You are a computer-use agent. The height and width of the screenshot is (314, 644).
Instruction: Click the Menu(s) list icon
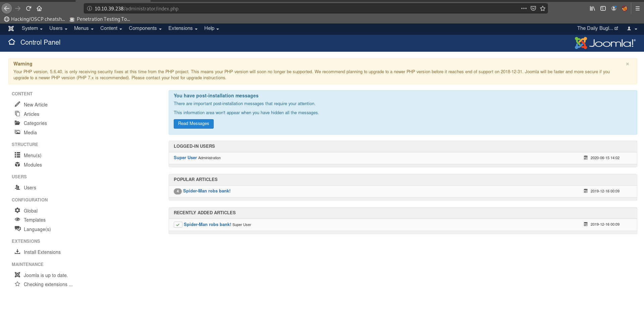[17, 155]
